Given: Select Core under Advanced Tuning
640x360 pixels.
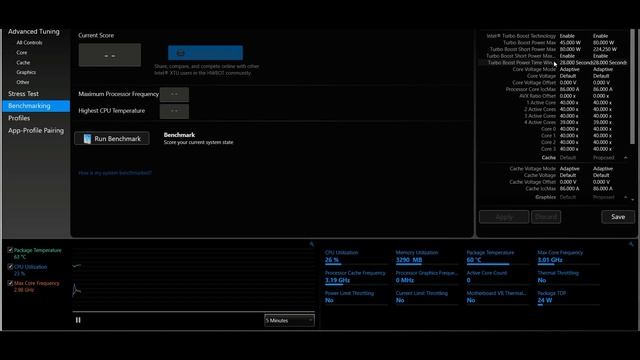Looking at the screenshot, I should tap(22, 53).
